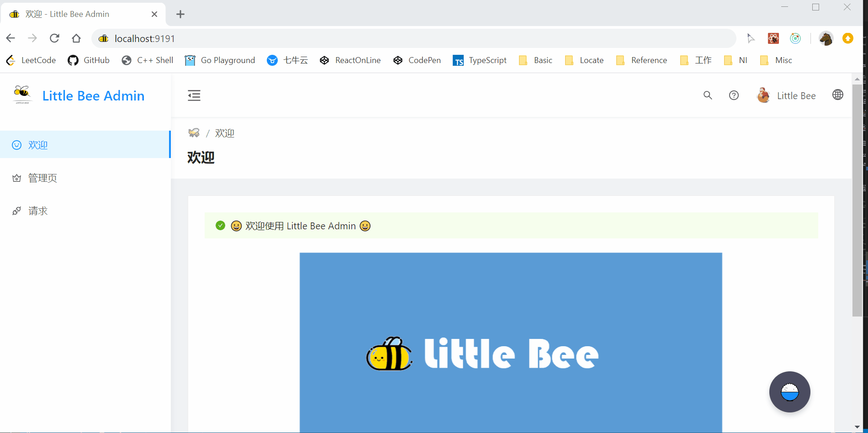
Task: Expand the Locate bookmarks folder
Action: point(584,60)
